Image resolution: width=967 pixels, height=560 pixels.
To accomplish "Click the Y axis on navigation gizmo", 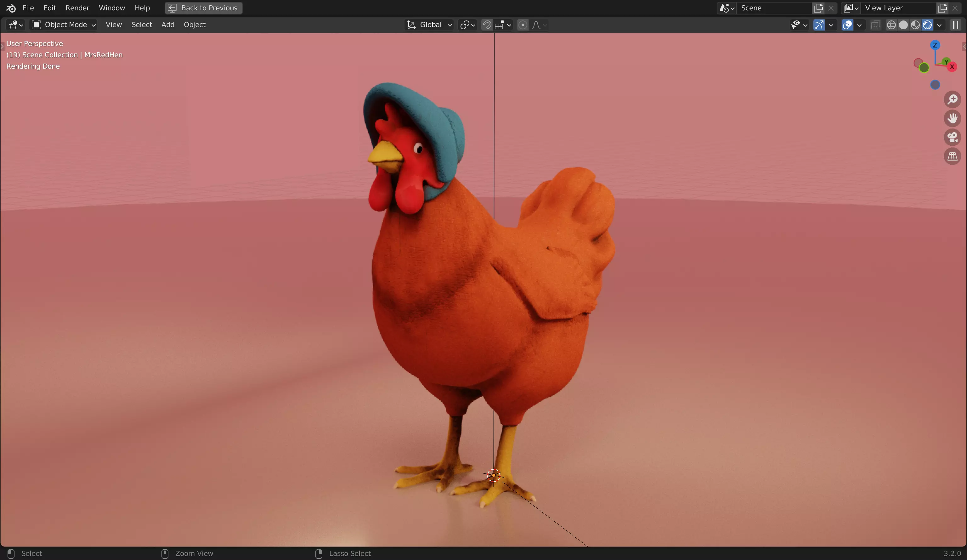I will coord(946,61).
